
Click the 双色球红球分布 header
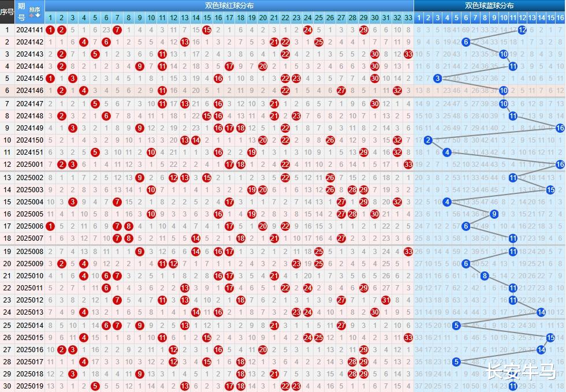tap(229, 5)
